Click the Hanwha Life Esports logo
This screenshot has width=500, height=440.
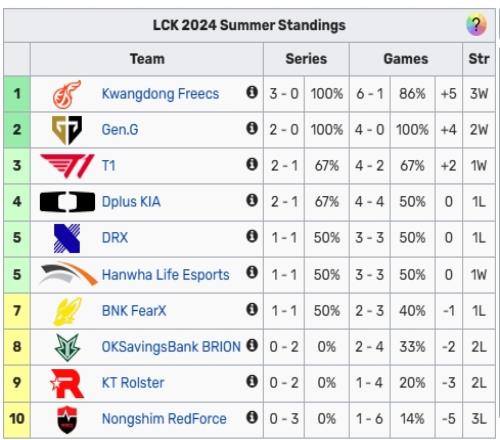click(68, 274)
